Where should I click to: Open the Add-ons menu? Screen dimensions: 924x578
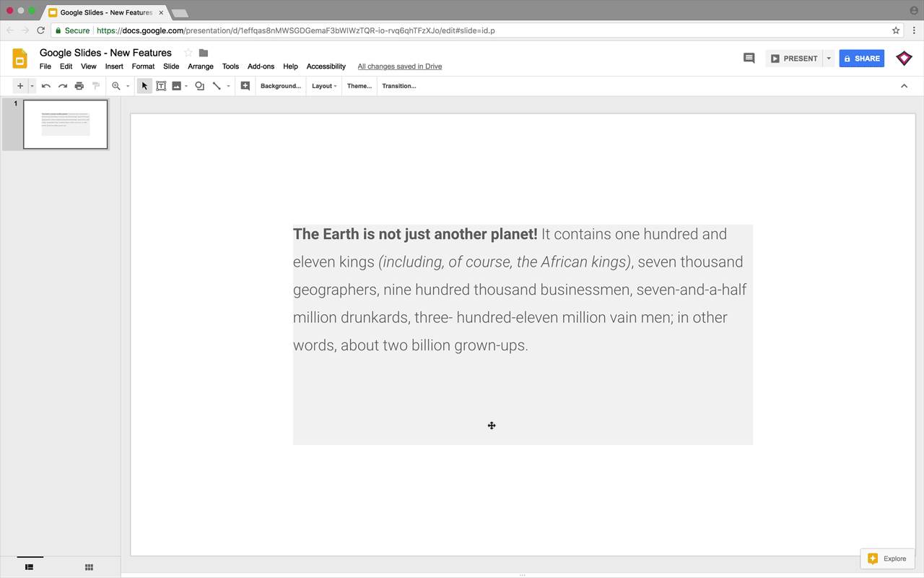[x=261, y=66]
